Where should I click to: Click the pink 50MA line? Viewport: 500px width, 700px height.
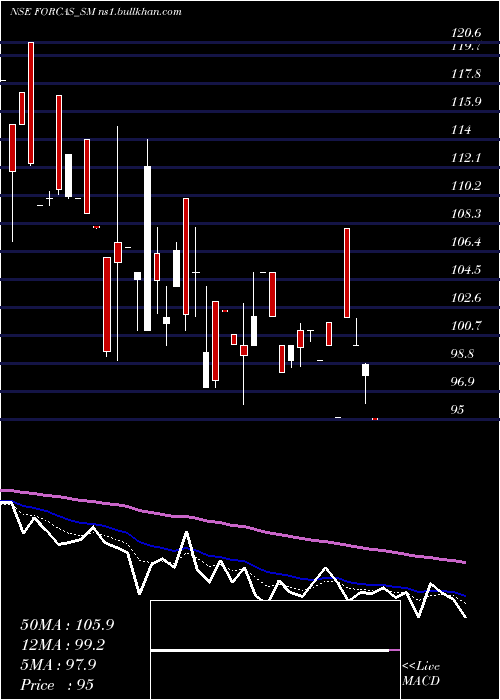tap(232, 525)
